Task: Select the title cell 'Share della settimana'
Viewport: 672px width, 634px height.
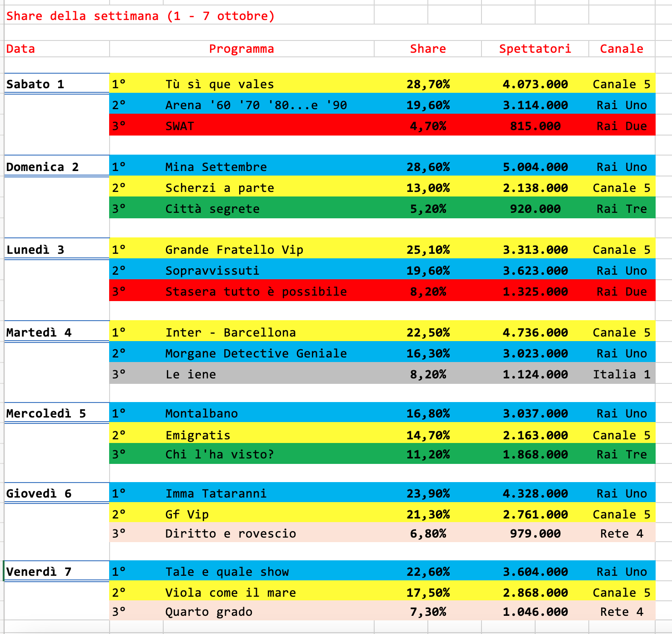Action: coord(140,16)
